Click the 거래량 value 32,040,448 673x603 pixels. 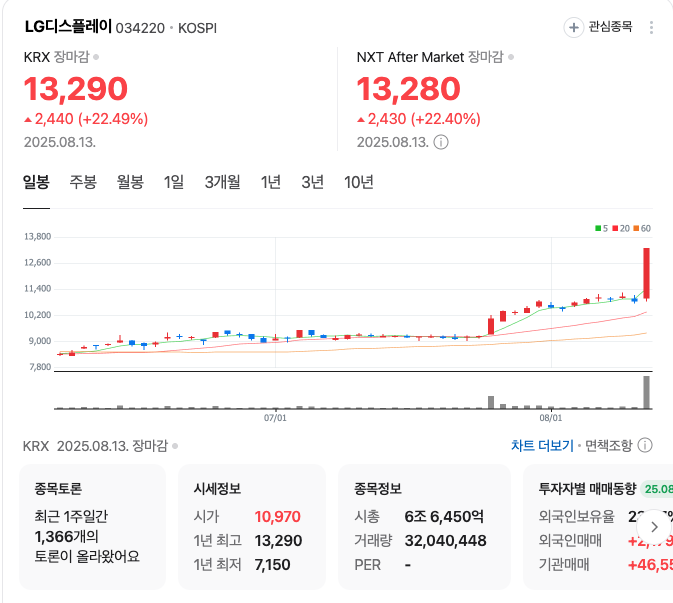pos(446,540)
